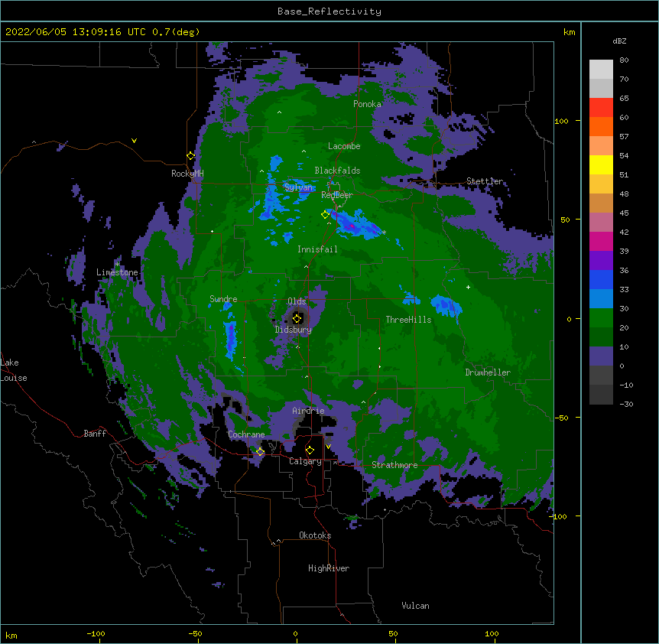The height and width of the screenshot is (644, 659).
Task: Click the 100 tick label on vertical axis
Action: [x=561, y=121]
